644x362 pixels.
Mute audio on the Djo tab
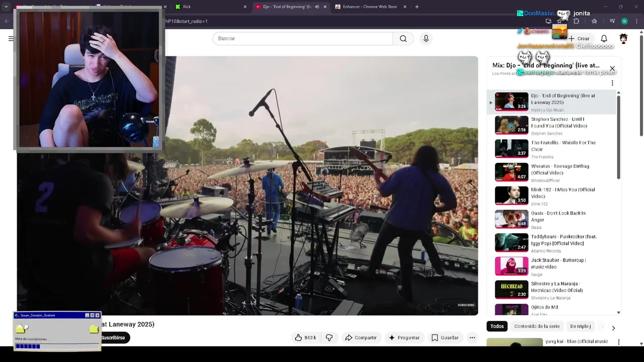(x=316, y=7)
